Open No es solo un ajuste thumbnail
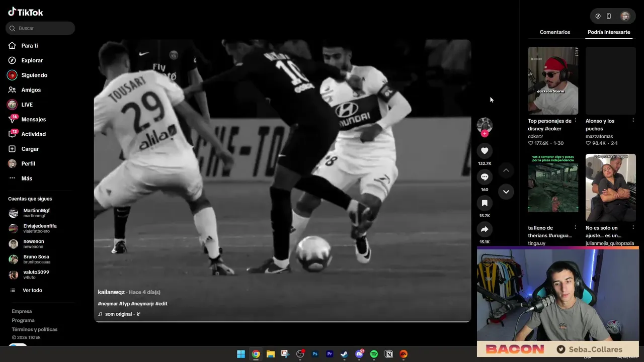This screenshot has height=362, width=644. tap(611, 188)
